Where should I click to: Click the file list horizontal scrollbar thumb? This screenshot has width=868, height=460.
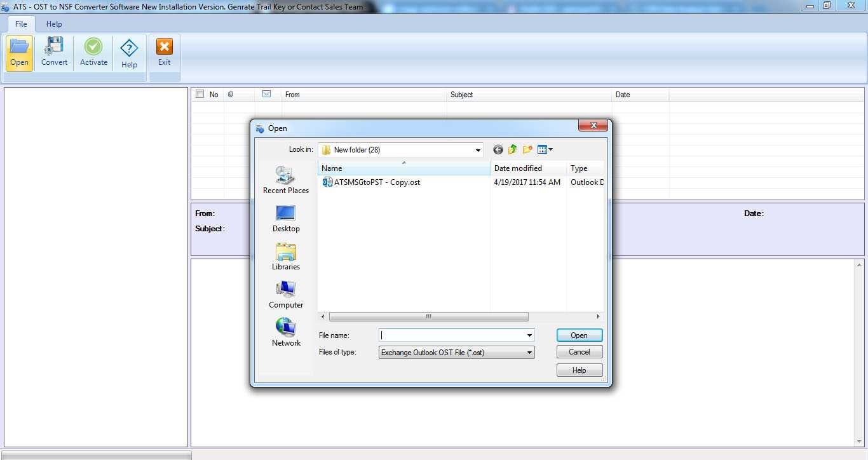429,316
